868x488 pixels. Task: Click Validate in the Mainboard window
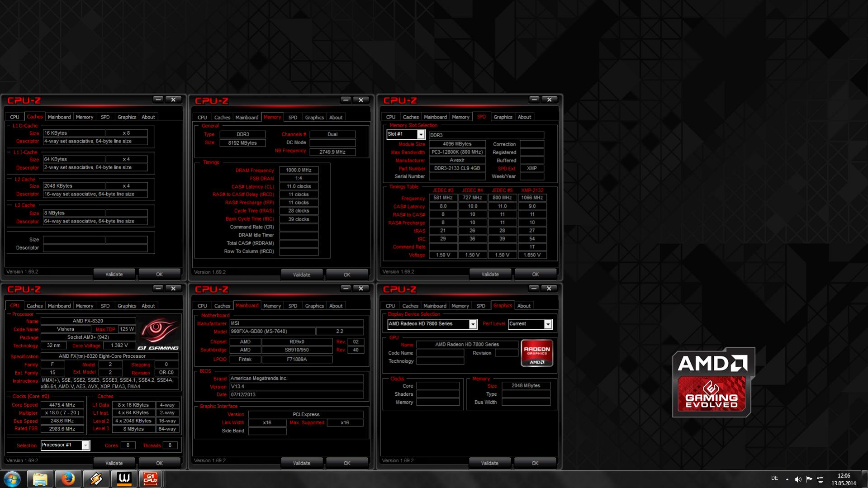(x=302, y=463)
